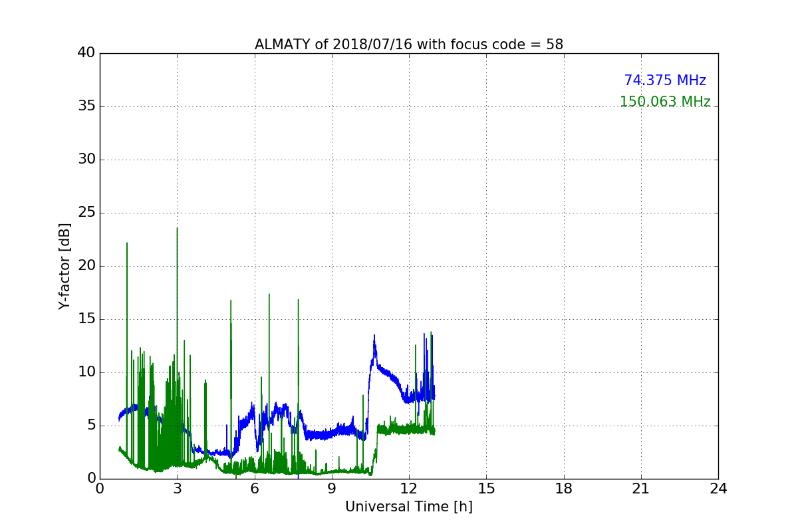Click the x-axis tick label '21'
The height and width of the screenshot is (532, 798).
tap(641, 489)
